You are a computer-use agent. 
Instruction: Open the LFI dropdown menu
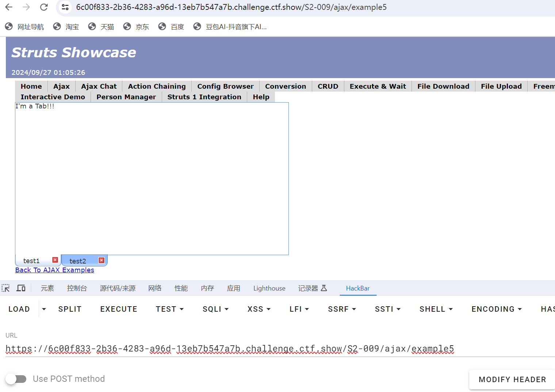[x=299, y=309]
